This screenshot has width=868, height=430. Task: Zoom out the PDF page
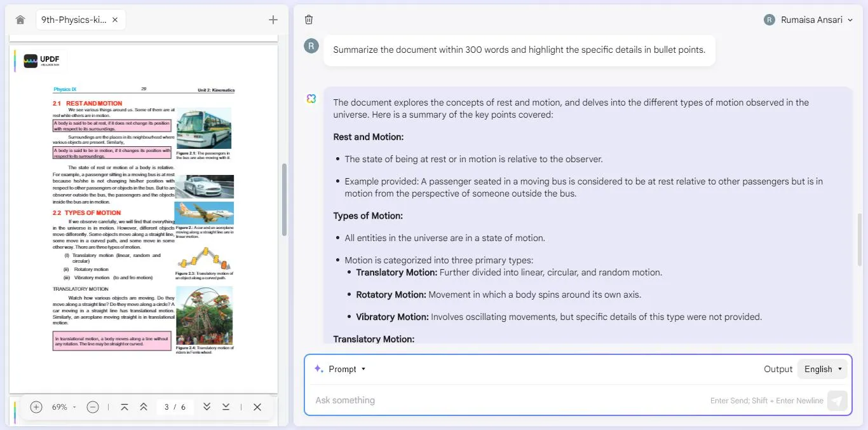93,407
